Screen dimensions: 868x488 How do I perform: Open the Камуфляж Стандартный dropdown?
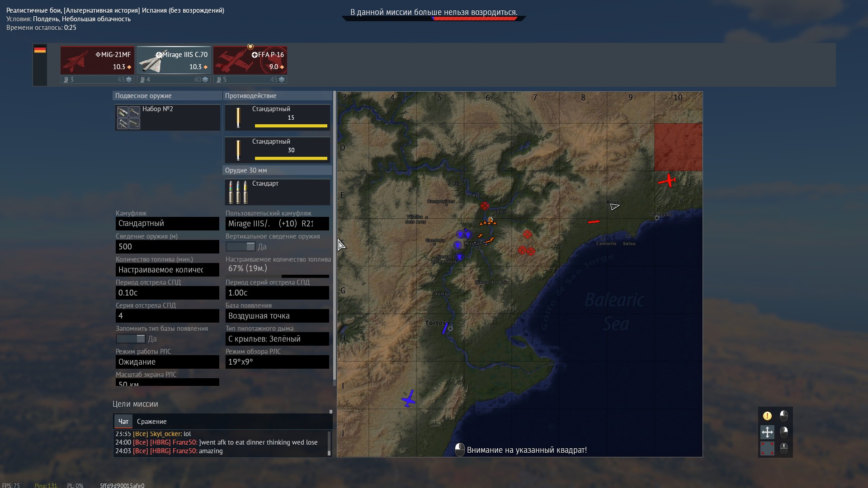point(167,224)
